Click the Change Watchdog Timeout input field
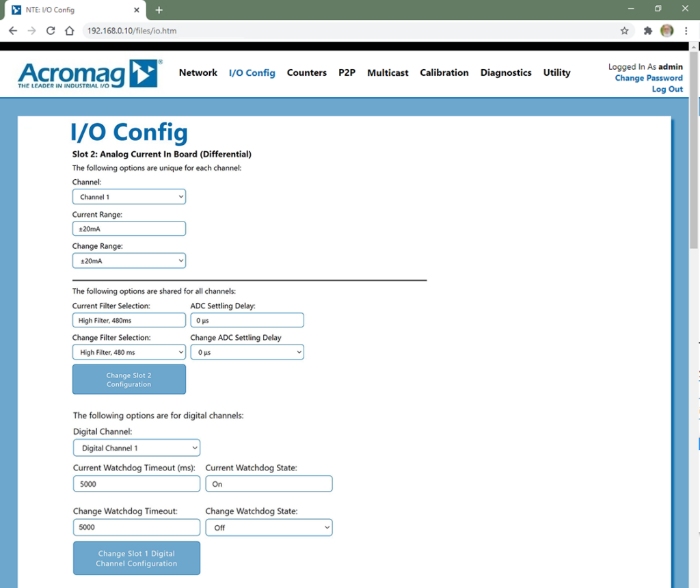 (x=136, y=527)
